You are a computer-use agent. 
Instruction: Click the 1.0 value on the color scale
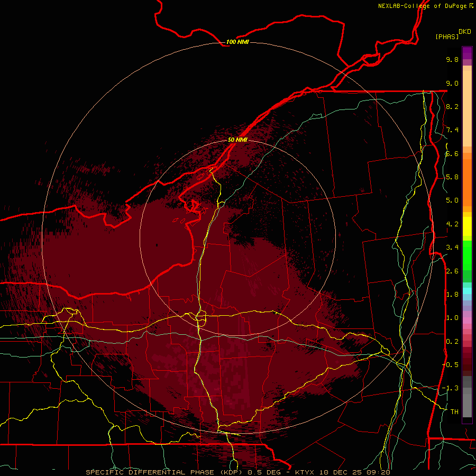click(452, 318)
